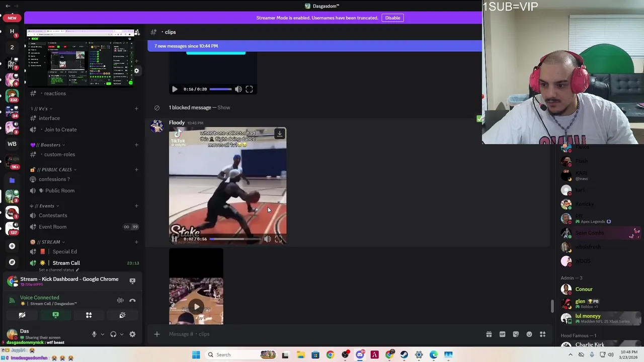Collapse the Boosters category
The width and height of the screenshot is (644, 362).
point(48,145)
